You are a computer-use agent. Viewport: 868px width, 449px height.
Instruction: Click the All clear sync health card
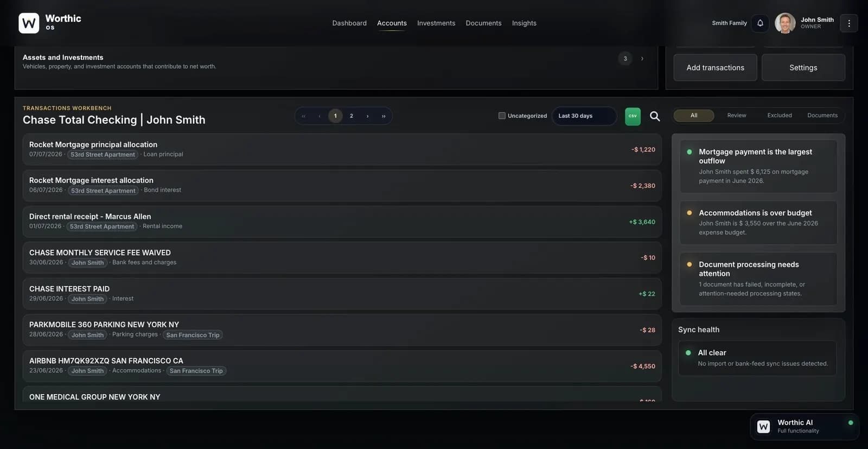tap(757, 358)
